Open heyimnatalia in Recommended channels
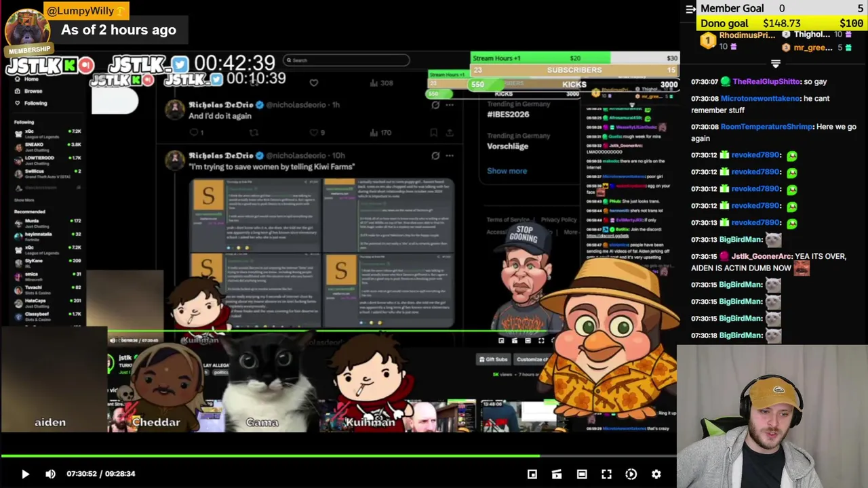Viewport: 868px width, 488px height. [47, 236]
